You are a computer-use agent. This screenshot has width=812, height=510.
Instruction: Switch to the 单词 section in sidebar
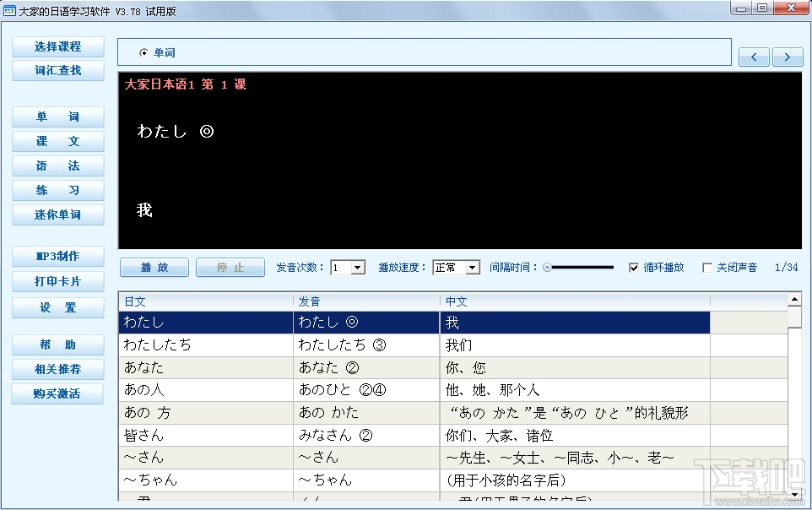point(58,117)
